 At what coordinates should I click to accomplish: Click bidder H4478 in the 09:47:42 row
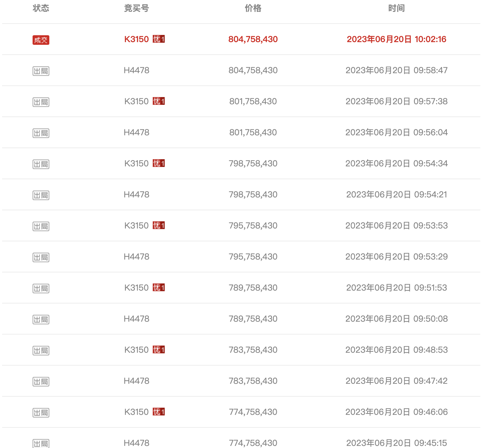coord(137,381)
